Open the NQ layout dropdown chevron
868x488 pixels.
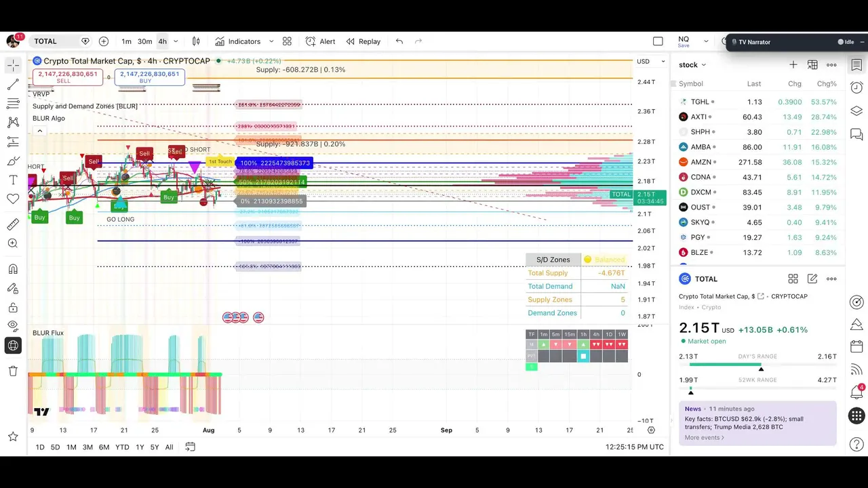707,41
